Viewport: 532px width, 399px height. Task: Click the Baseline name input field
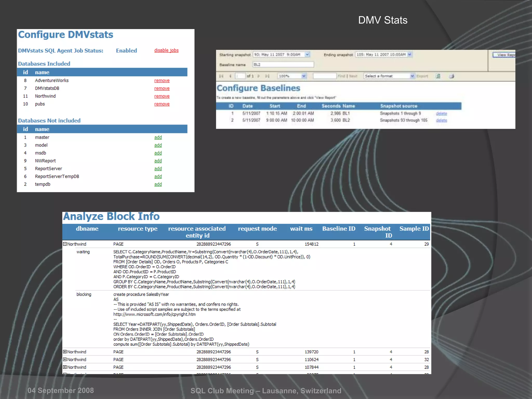(x=283, y=65)
